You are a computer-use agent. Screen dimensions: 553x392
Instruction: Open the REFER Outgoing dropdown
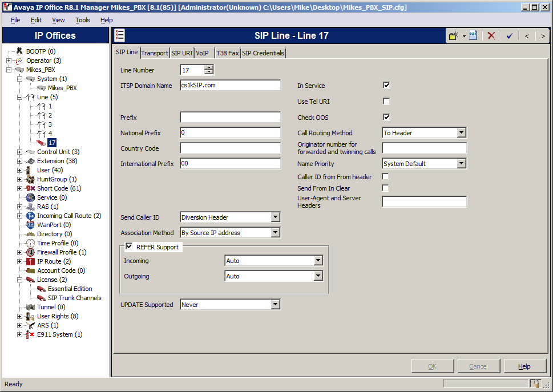[318, 276]
